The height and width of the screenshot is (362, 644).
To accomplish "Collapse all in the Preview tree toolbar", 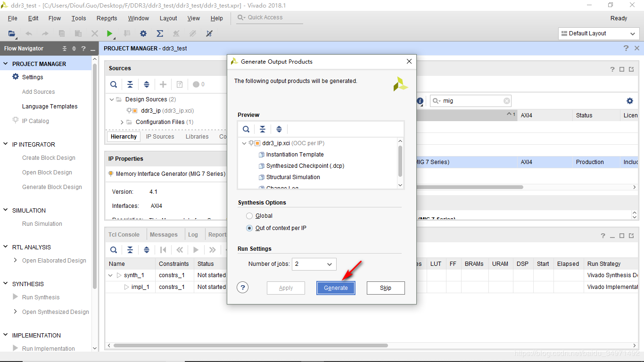I will [x=263, y=129].
